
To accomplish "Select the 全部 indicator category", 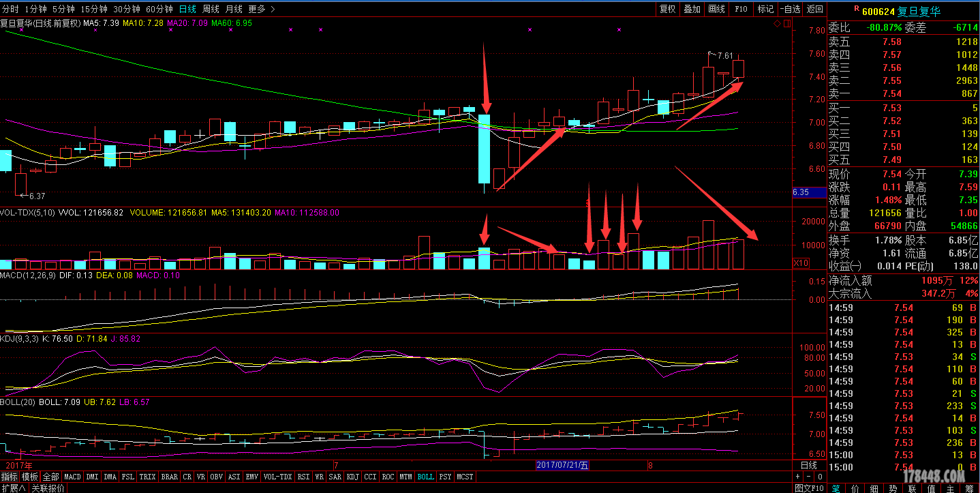I will click(51, 477).
